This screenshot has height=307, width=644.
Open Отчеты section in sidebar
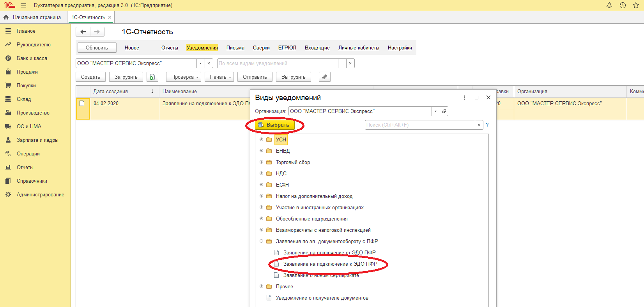25,167
